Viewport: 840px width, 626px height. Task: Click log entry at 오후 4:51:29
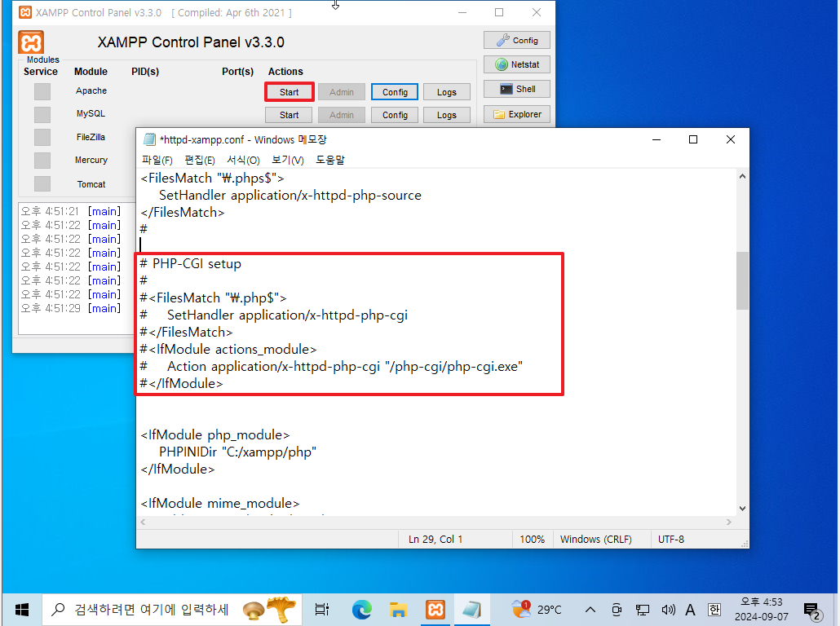click(71, 308)
